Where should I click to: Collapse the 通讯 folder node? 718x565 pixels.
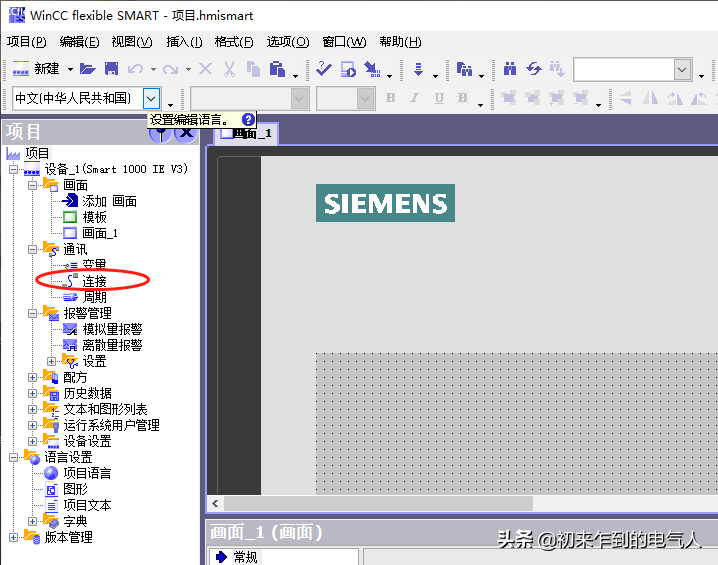click(x=32, y=250)
